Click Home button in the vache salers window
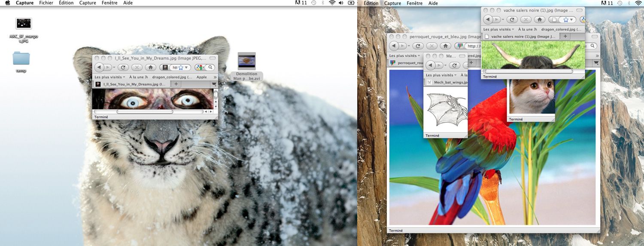Screen dimensions: 644x246 [540, 20]
